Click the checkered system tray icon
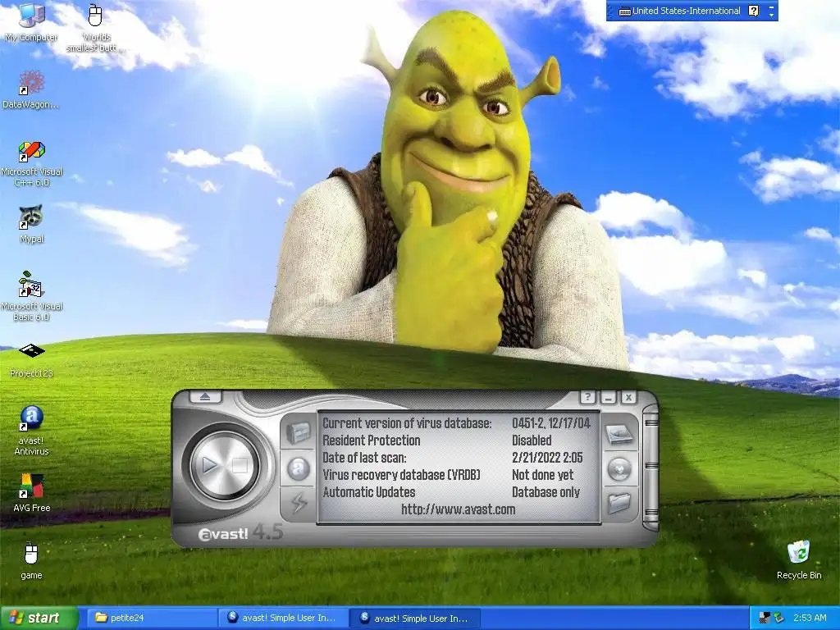 pyautogui.click(x=765, y=618)
